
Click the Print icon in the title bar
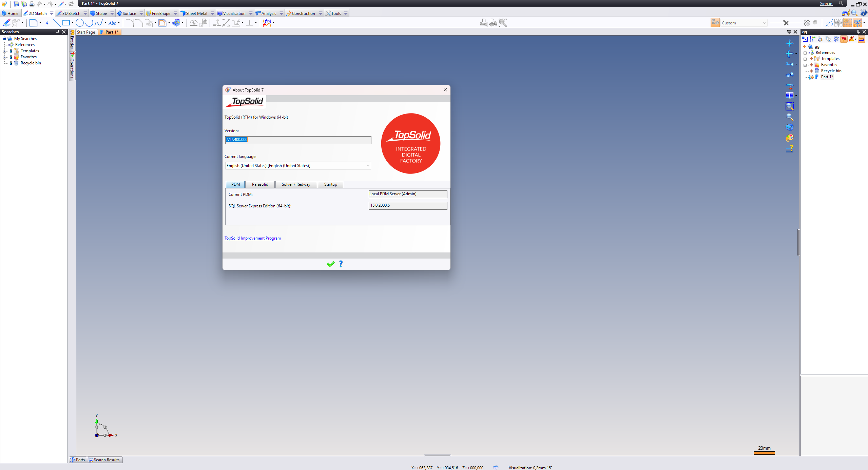pyautogui.click(x=32, y=4)
